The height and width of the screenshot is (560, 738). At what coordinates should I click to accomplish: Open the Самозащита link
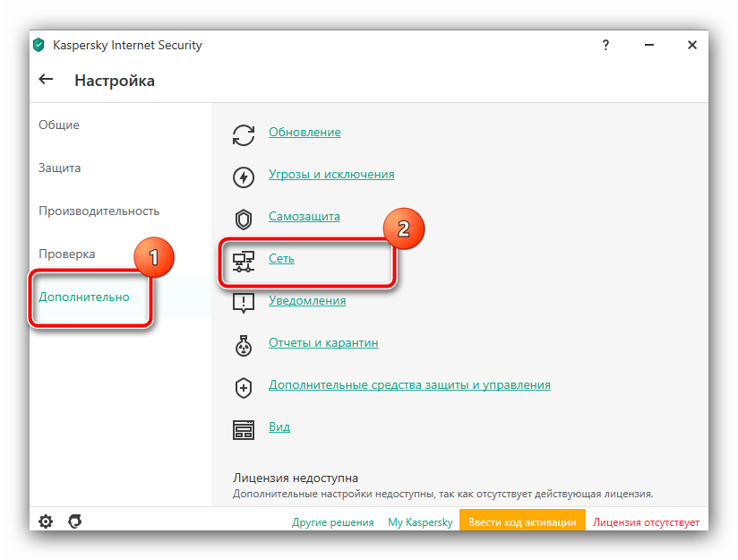pos(304,216)
